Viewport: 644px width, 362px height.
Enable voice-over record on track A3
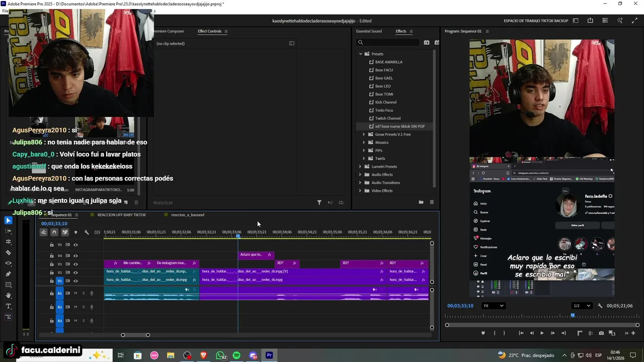click(x=92, y=321)
